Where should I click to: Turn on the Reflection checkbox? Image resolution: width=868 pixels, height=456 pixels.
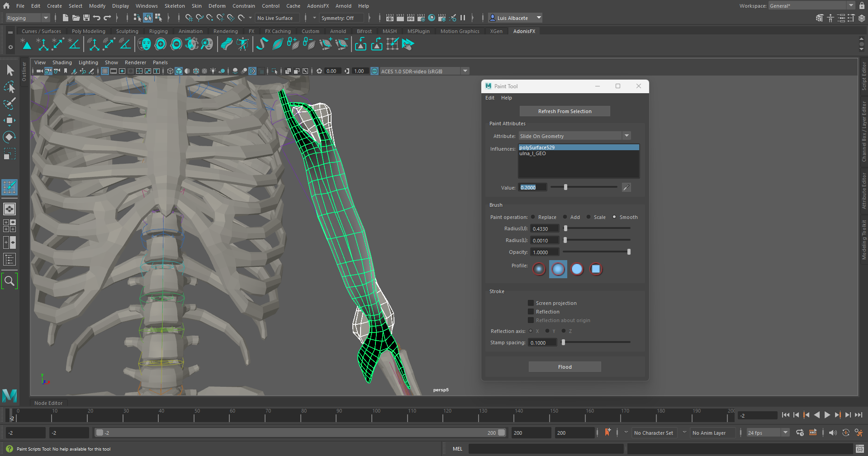coord(531,312)
